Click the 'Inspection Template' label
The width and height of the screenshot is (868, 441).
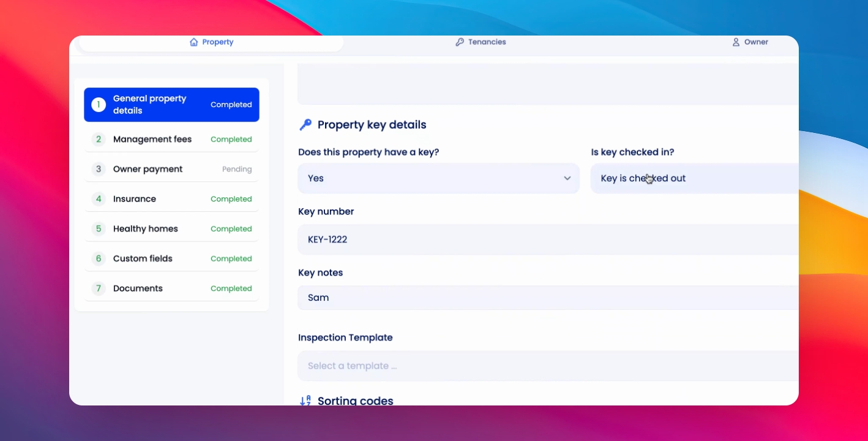[345, 337]
